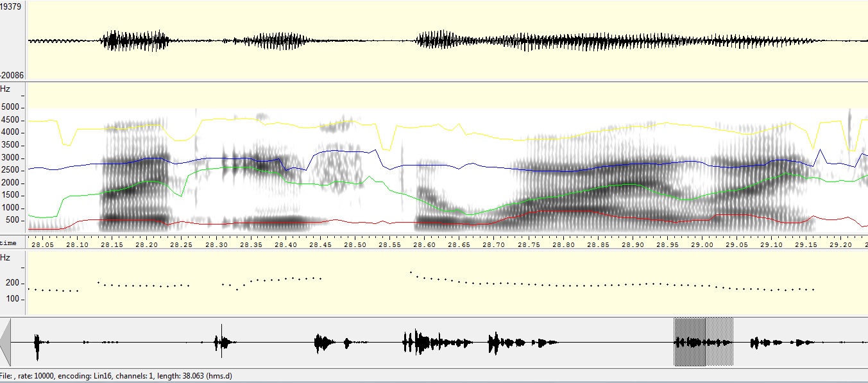Screen dimensions: 868x383
Task: Click the 2500 Hz frequency axis label
Action: click(10, 170)
